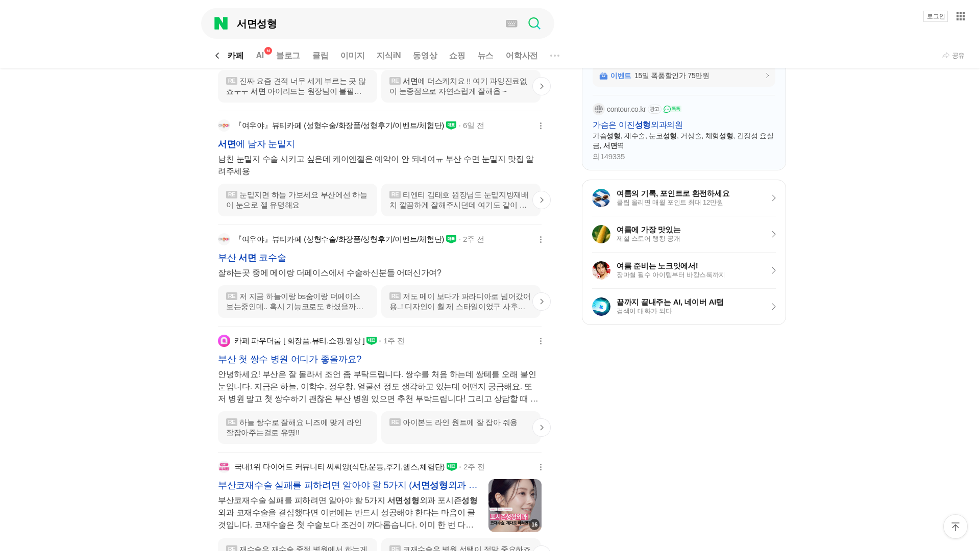This screenshot has width=980, height=551.
Task: Open the 이미지 tab
Action: pos(352,56)
